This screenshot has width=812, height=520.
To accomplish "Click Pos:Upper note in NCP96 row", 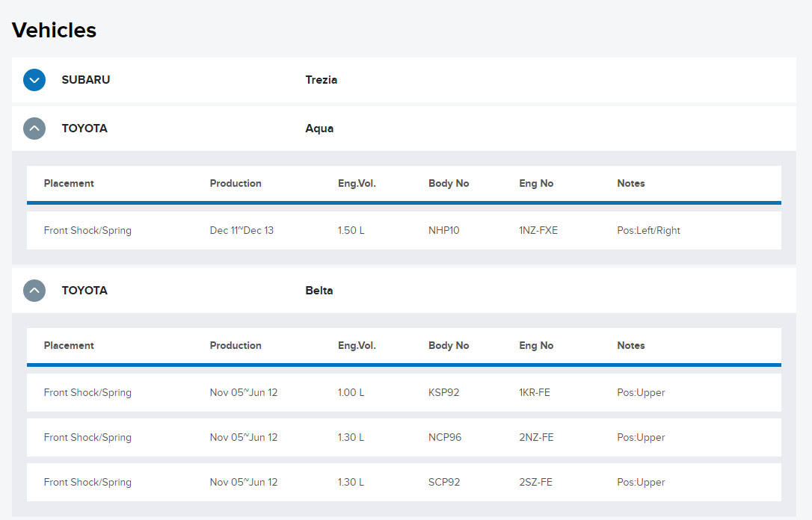I will click(641, 437).
